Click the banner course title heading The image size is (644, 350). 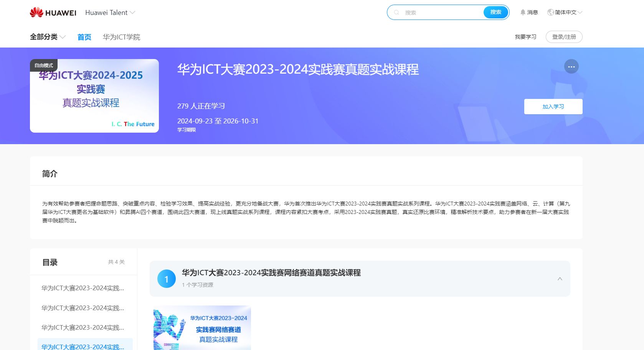[x=298, y=69]
